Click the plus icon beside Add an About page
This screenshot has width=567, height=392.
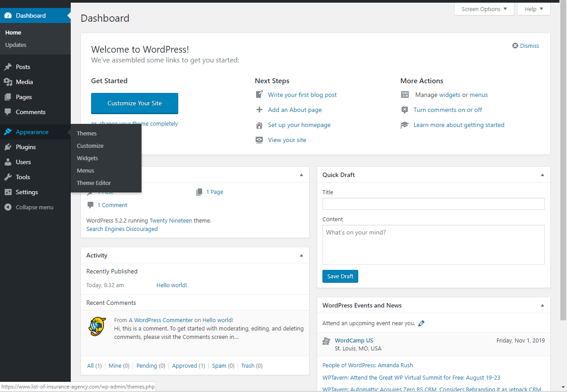pyautogui.click(x=260, y=110)
